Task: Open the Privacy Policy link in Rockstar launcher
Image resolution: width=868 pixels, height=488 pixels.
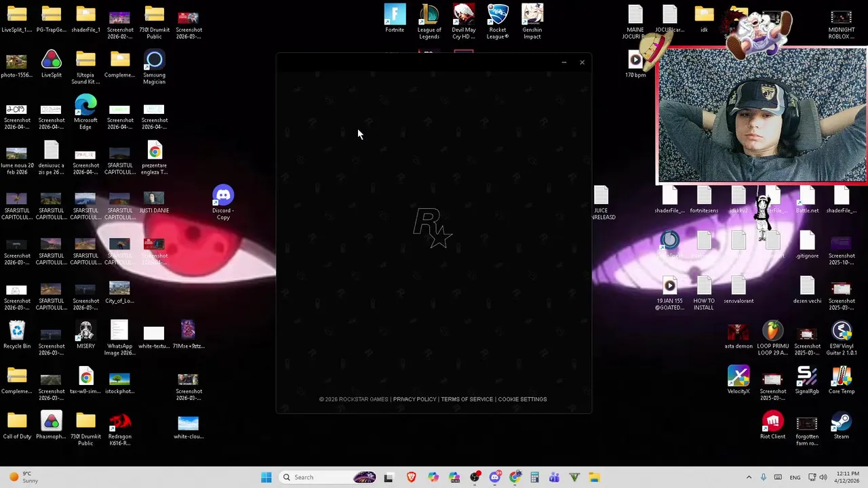Action: 414,399
